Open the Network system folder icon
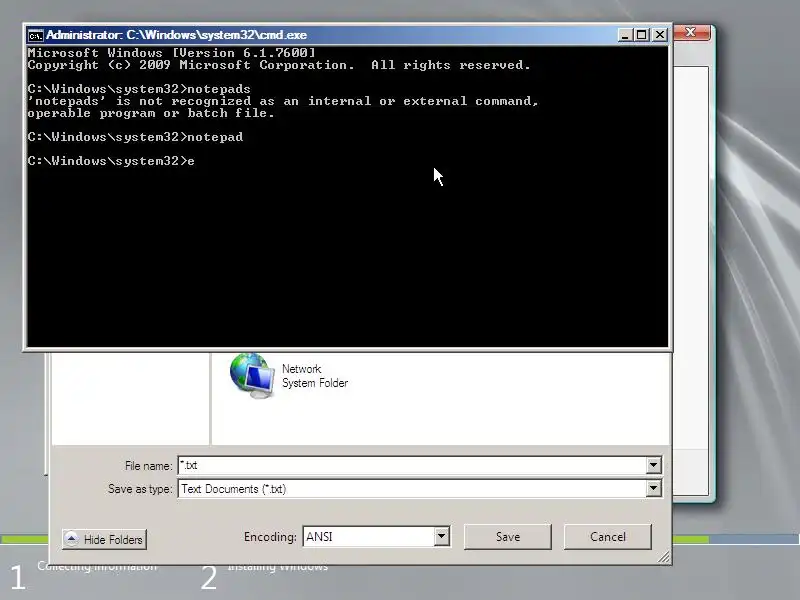 tap(252, 376)
